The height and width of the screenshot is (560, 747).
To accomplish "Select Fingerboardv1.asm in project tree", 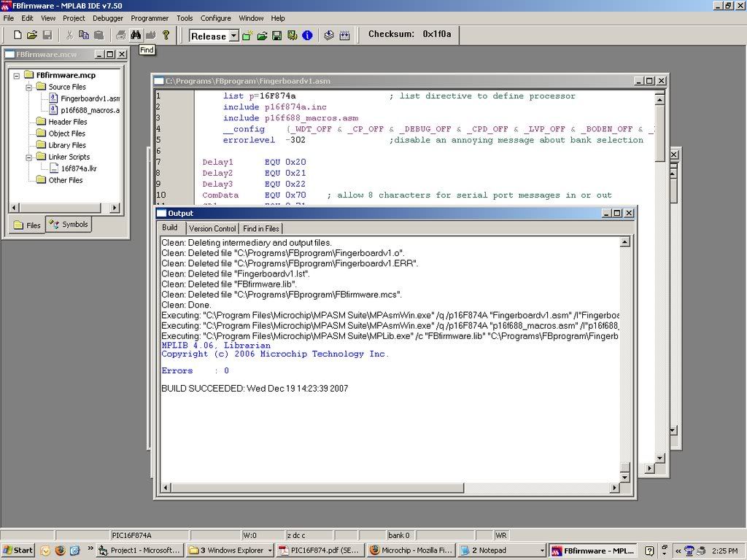I will (x=85, y=98).
